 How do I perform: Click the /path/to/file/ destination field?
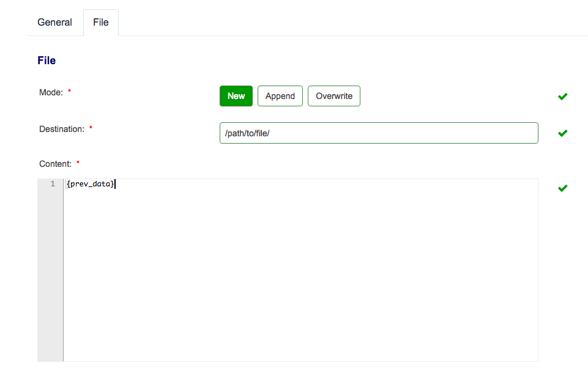click(378, 133)
